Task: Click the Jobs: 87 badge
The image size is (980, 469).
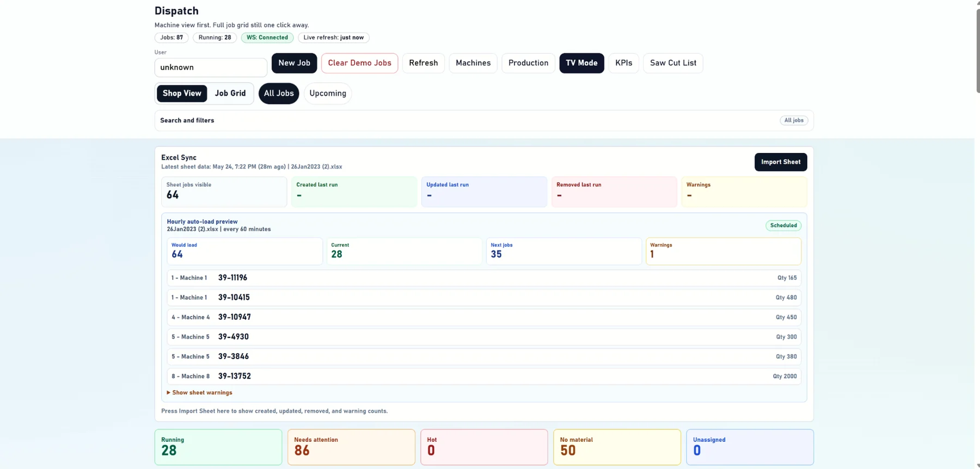Action: [171, 38]
